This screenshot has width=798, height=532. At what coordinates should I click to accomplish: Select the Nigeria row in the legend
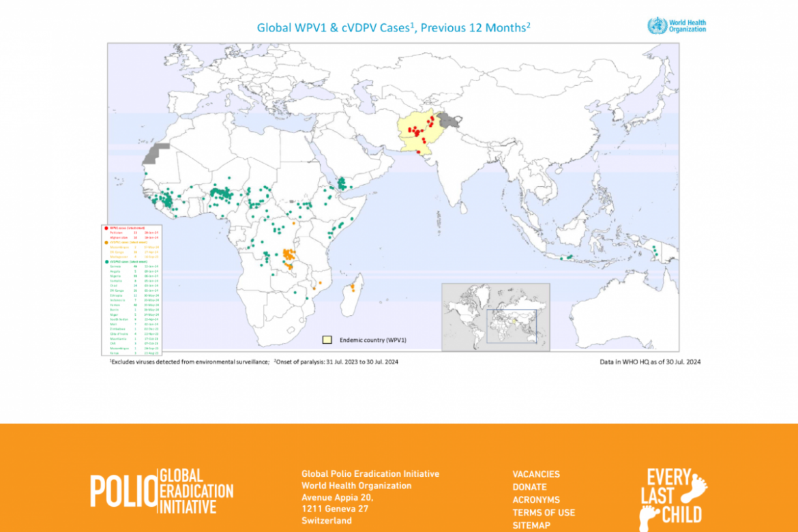tap(117, 276)
